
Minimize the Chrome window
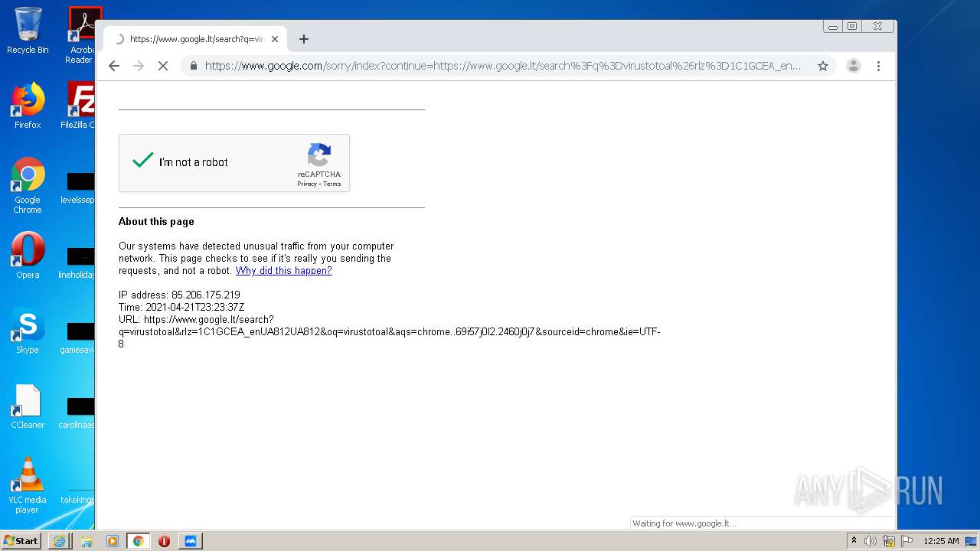coord(833,26)
